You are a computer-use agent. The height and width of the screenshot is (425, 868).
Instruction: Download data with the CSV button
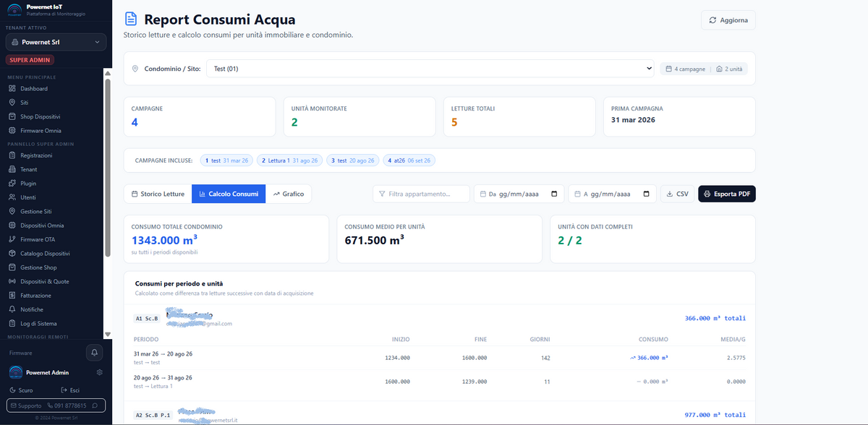[677, 194]
